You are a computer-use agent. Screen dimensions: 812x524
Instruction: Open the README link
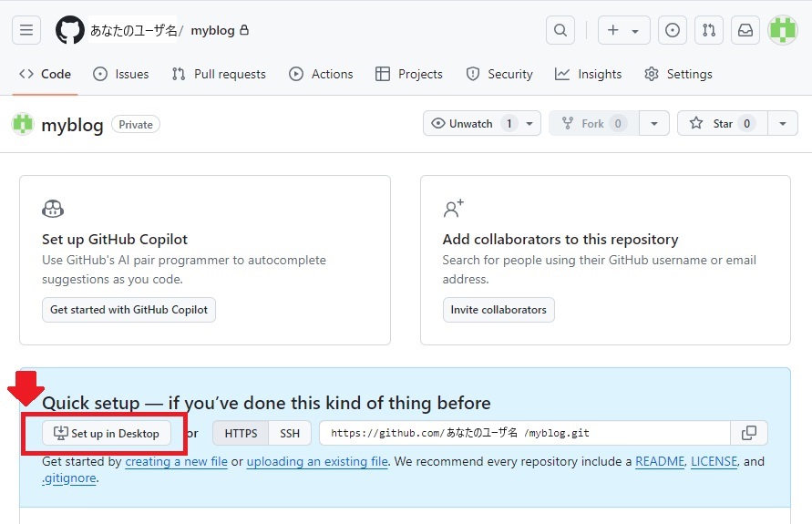pyautogui.click(x=660, y=461)
